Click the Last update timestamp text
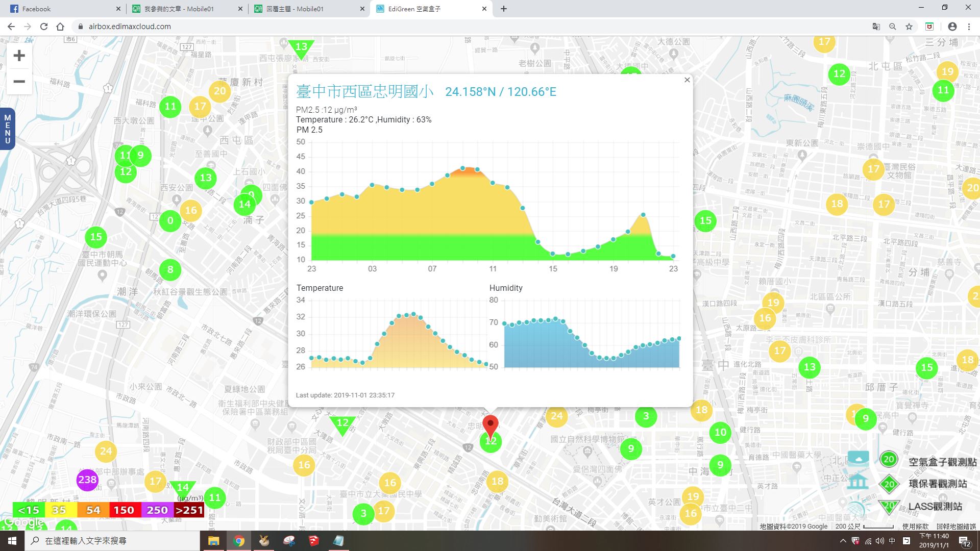This screenshot has height=551, width=980. click(x=345, y=395)
